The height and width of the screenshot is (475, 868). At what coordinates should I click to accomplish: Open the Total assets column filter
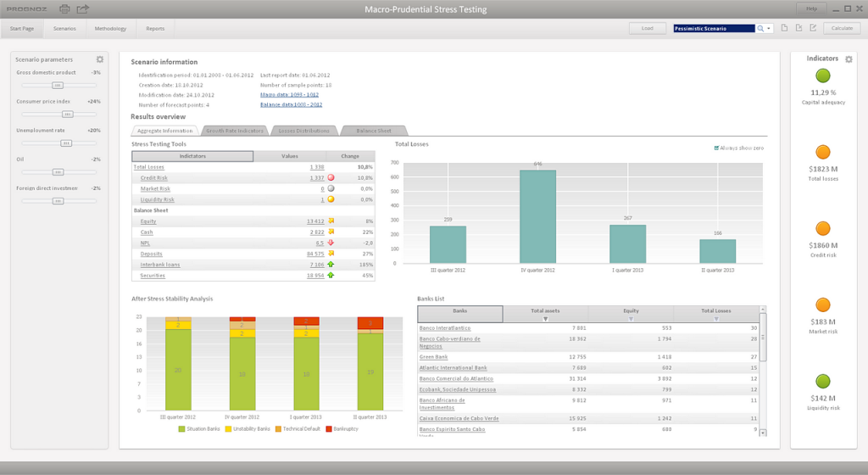pos(545,319)
